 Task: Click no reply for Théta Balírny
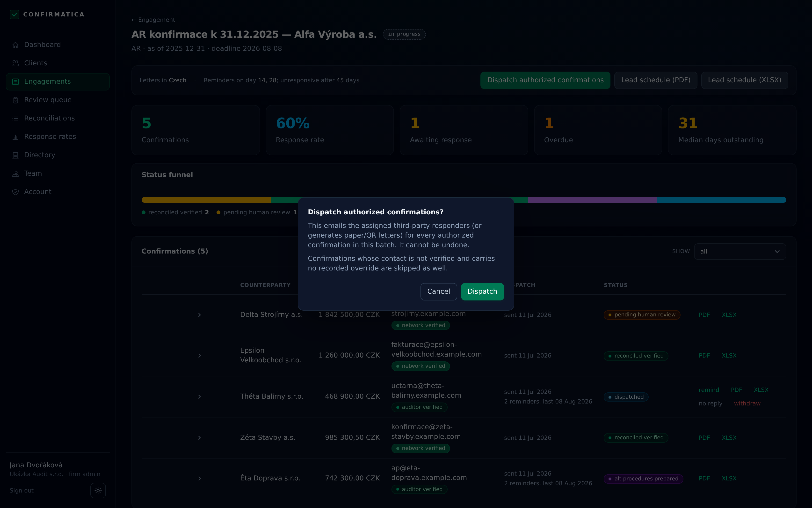pyautogui.click(x=710, y=403)
